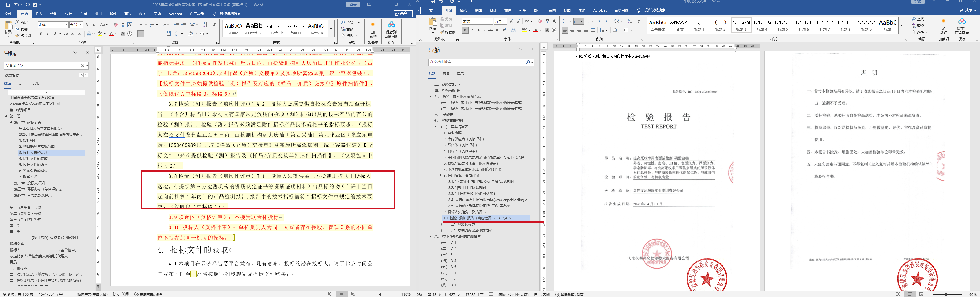Collapse 第一章 招标公告 in left navigation tree
The height and width of the screenshot is (297, 980).
[x=11, y=122]
